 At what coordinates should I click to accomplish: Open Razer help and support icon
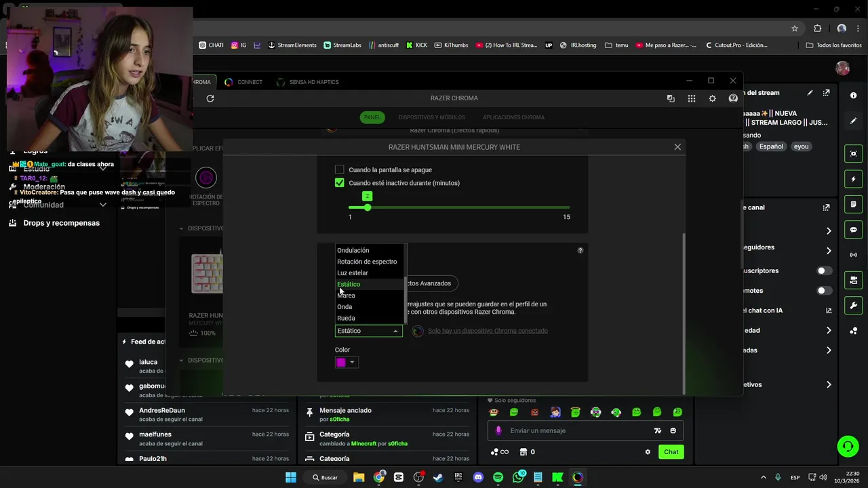coord(733,98)
